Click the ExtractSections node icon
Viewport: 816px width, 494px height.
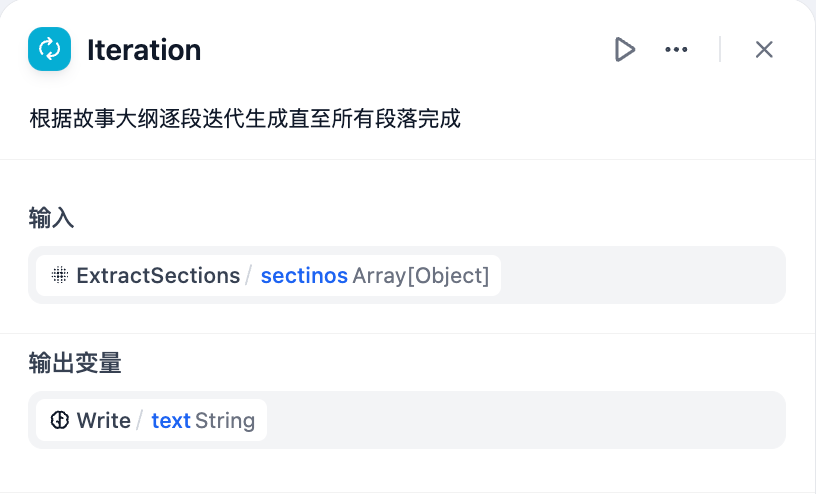tap(59, 276)
